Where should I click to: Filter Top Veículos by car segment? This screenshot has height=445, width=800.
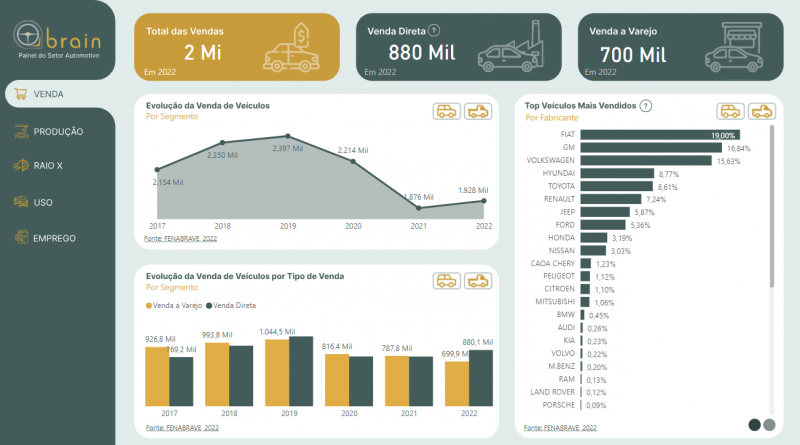click(x=730, y=111)
